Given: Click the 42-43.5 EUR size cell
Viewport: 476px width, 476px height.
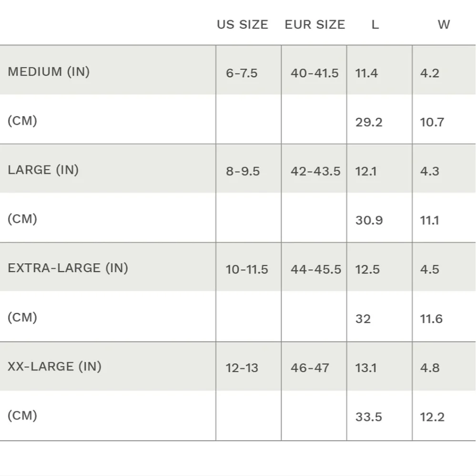Looking at the screenshot, I should pyautogui.click(x=315, y=171).
